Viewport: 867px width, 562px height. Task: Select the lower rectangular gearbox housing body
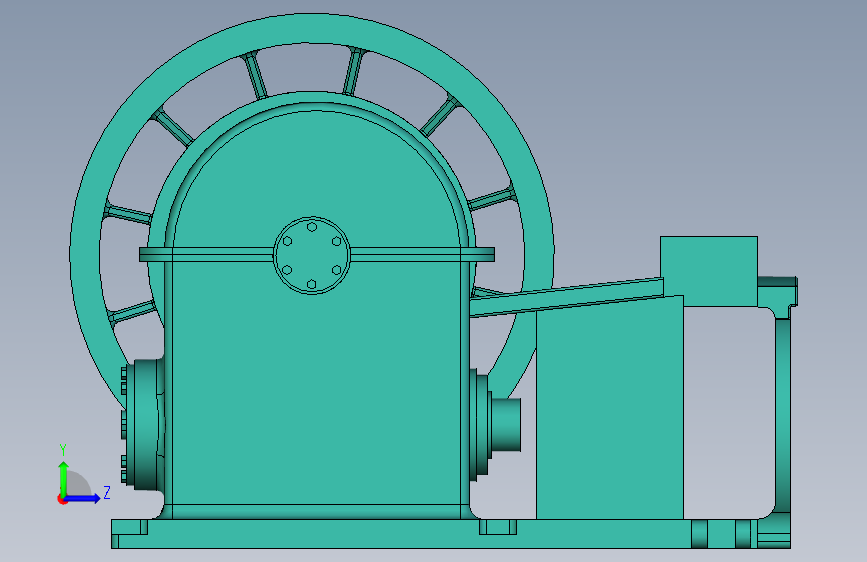316,387
